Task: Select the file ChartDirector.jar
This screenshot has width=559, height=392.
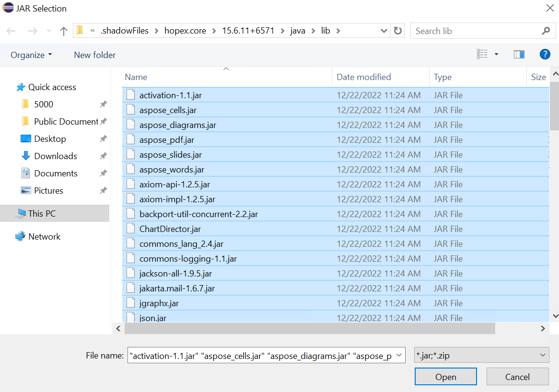Action: [x=336, y=229]
